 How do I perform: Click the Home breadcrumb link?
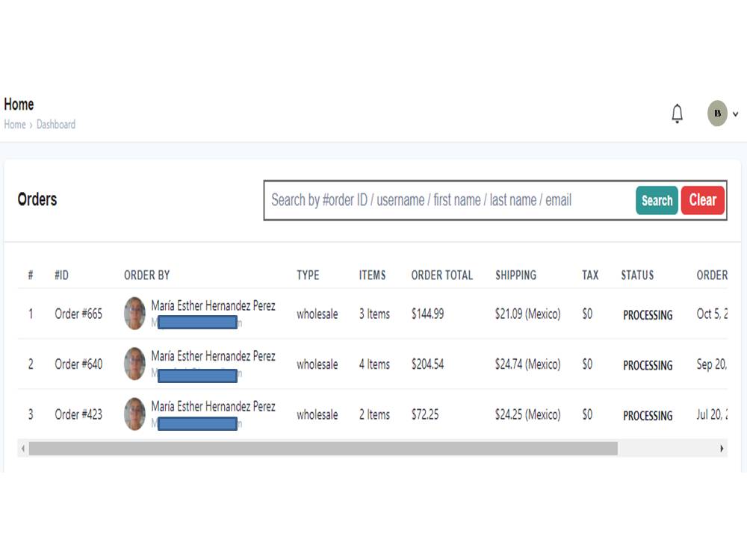[x=15, y=125]
